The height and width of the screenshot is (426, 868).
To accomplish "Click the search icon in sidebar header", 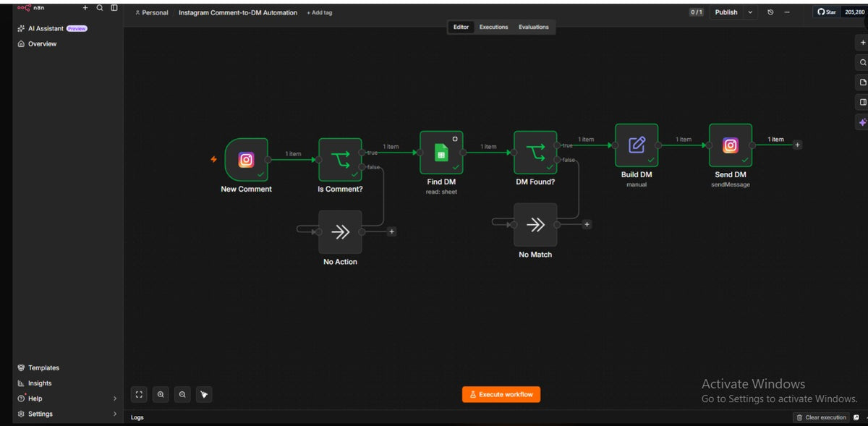I will 100,8.
